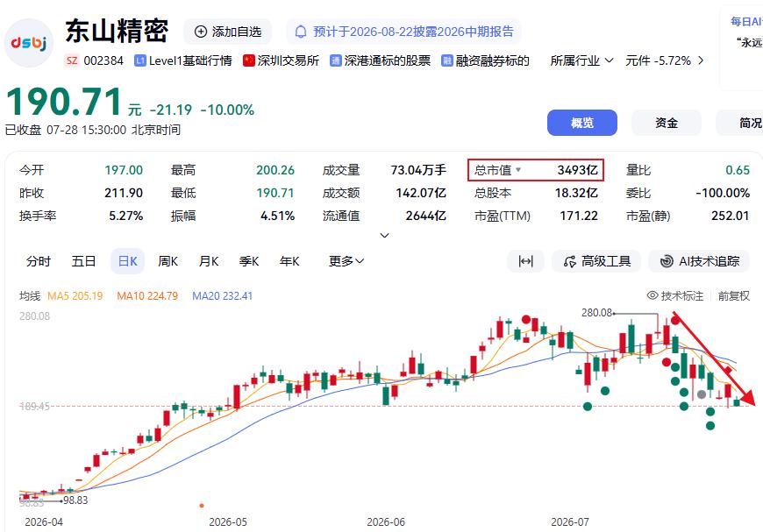Select the 五日 chart view
The image size is (763, 532).
[83, 261]
